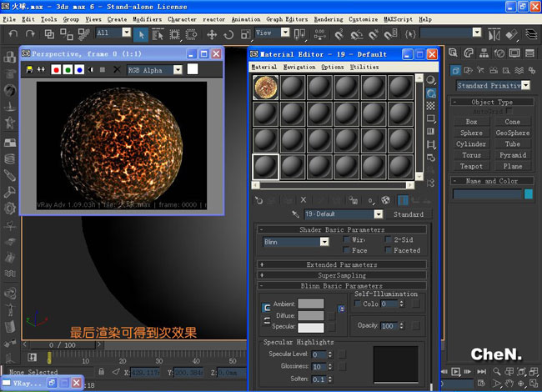This screenshot has height=392, width=542.
Task: Click the Pyramid primitive button
Action: (513, 155)
